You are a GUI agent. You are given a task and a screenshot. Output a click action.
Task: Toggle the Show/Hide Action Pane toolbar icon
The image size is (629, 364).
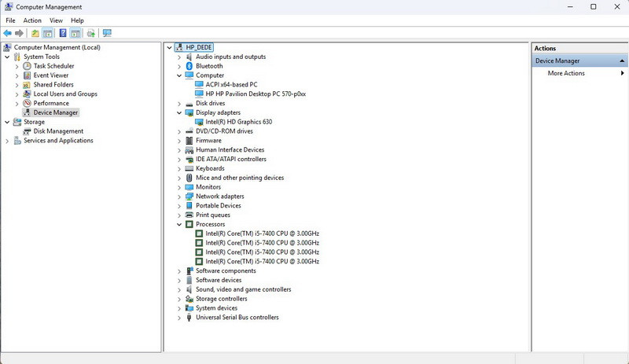(x=75, y=33)
